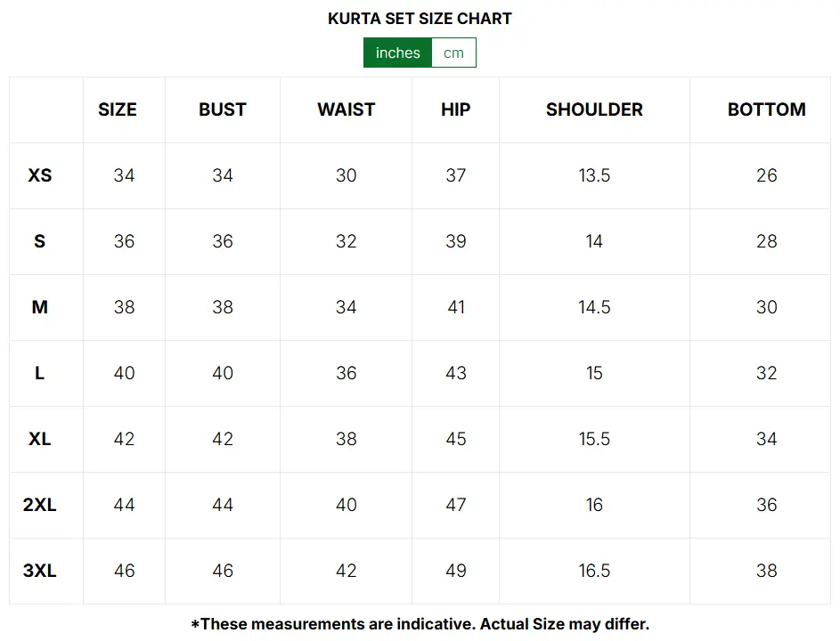Select the waist measurement of size S

click(x=347, y=241)
